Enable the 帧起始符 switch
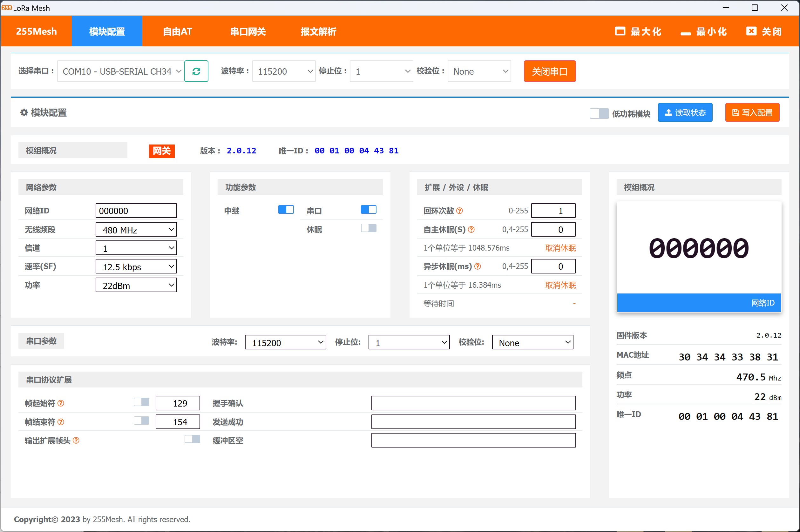This screenshot has height=532, width=800. click(141, 402)
